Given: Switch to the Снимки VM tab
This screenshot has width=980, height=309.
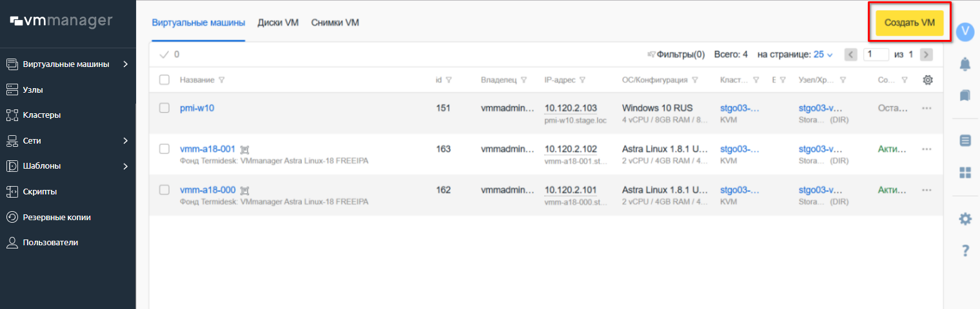Looking at the screenshot, I should 335,23.
